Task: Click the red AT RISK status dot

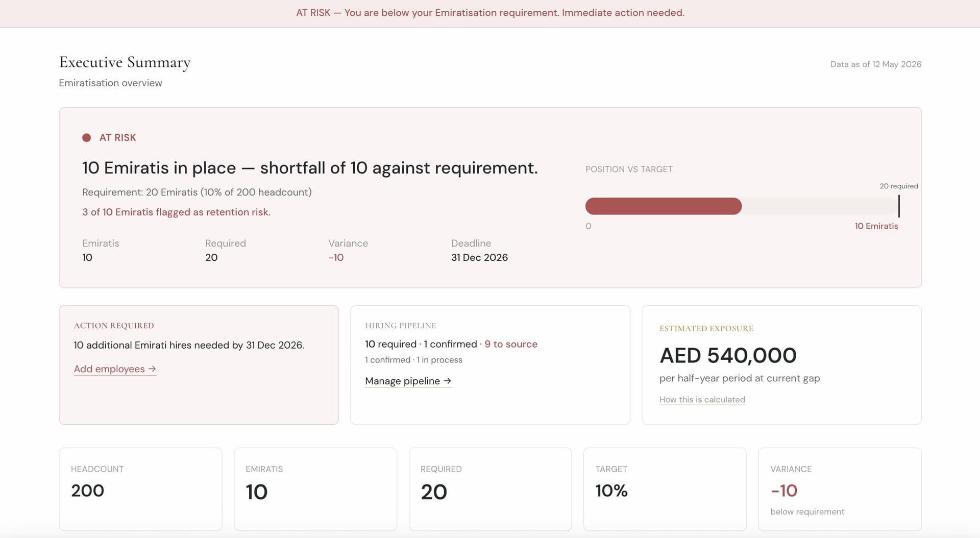Action: pos(87,138)
